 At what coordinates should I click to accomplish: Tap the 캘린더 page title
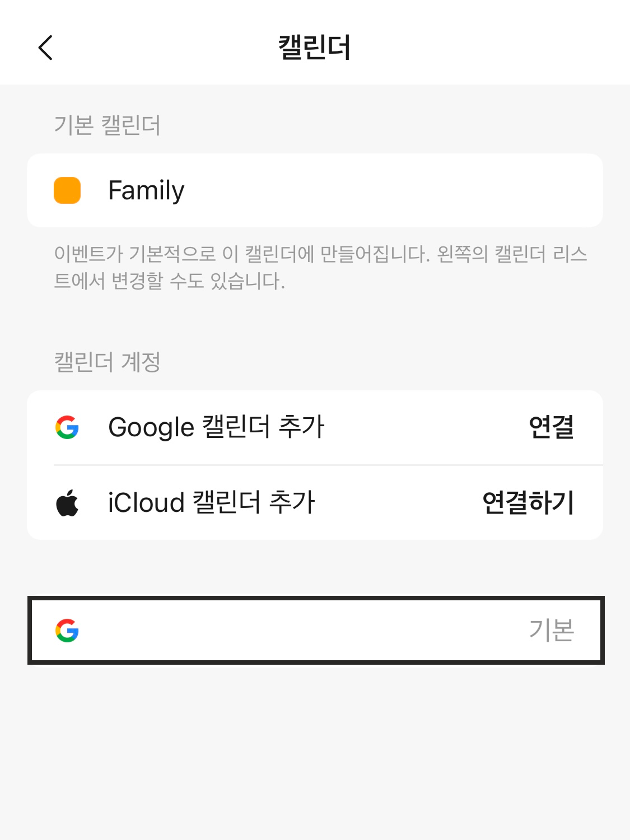pos(315,47)
